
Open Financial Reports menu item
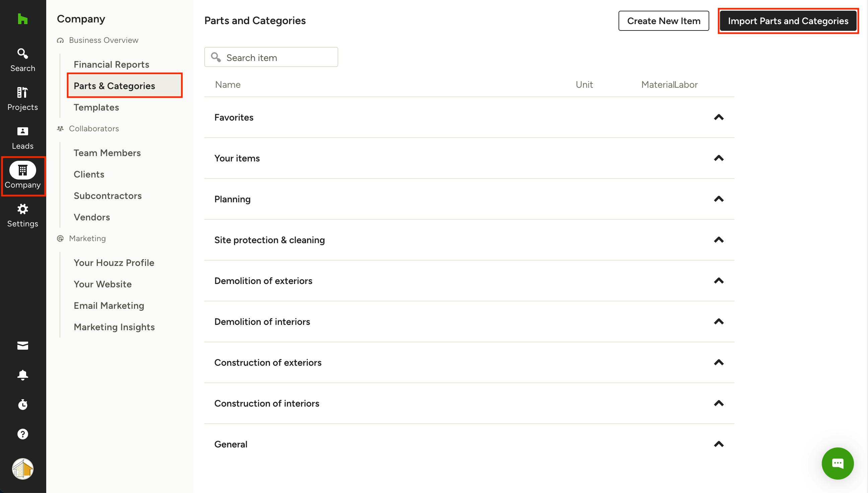pos(112,64)
